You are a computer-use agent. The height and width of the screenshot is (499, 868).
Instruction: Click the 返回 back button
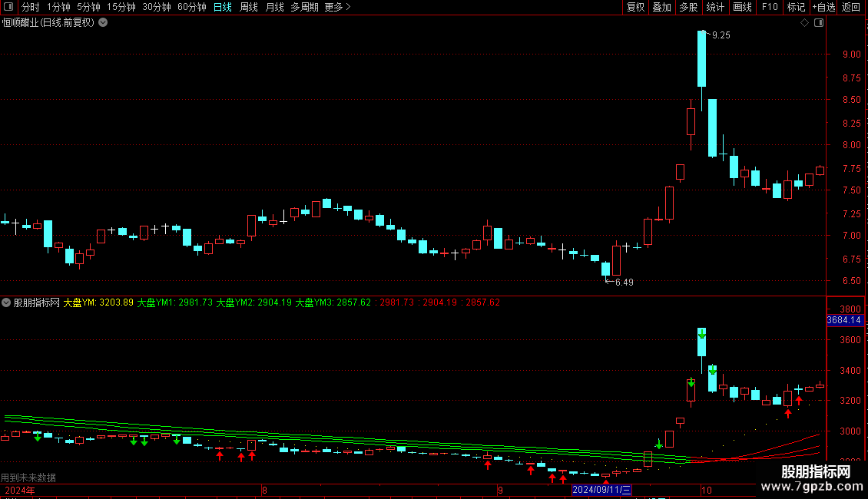pyautogui.click(x=851, y=7)
